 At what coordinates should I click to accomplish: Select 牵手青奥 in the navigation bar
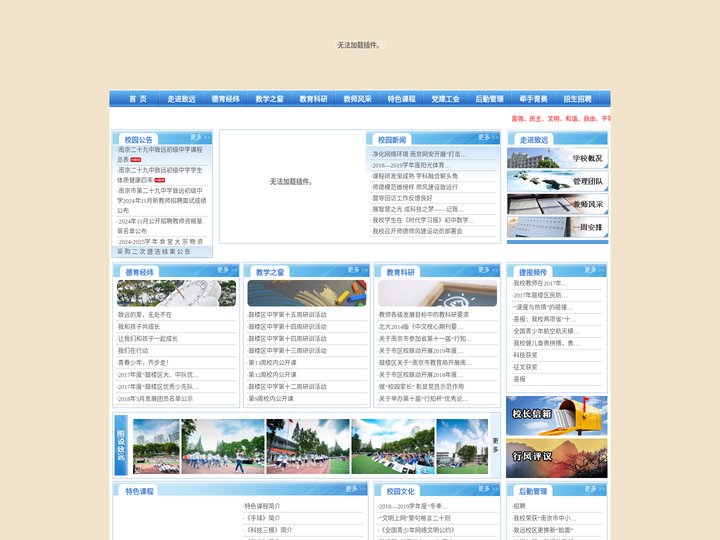click(534, 99)
